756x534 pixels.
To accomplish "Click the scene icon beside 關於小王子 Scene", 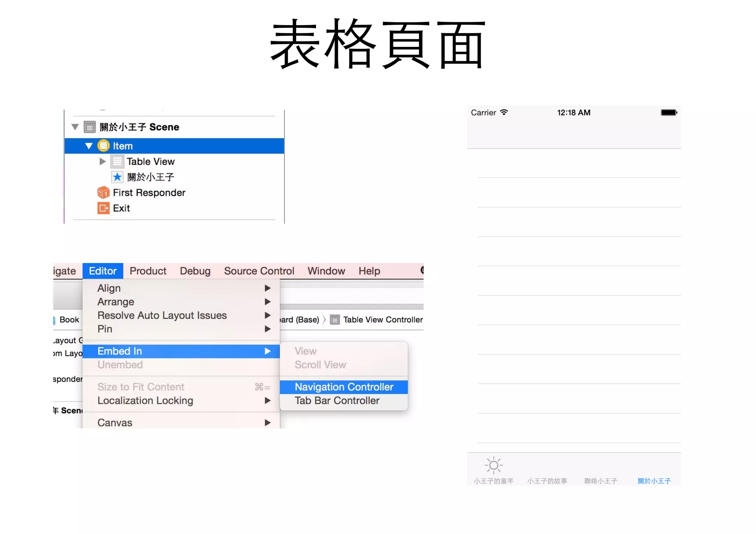I will [x=90, y=127].
